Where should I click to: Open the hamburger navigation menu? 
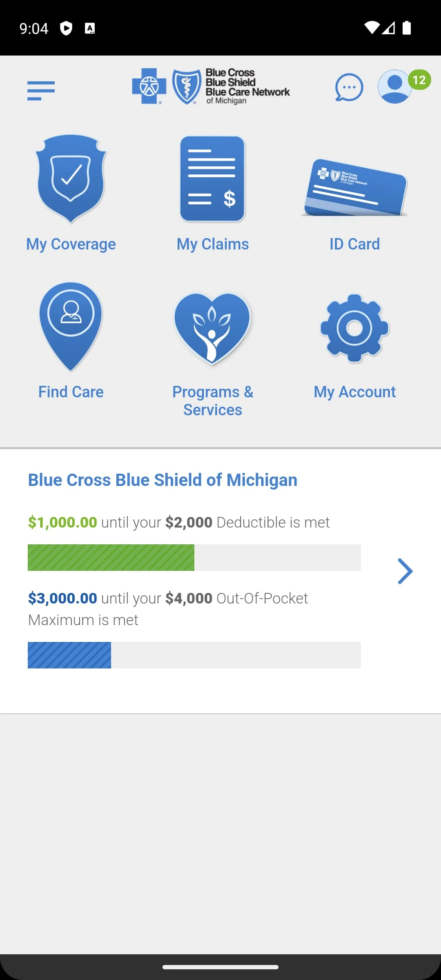pyautogui.click(x=40, y=90)
